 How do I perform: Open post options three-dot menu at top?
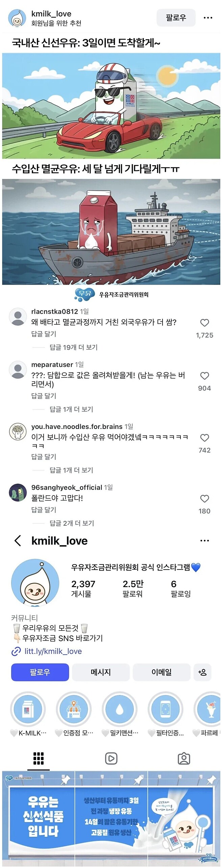coord(208,18)
